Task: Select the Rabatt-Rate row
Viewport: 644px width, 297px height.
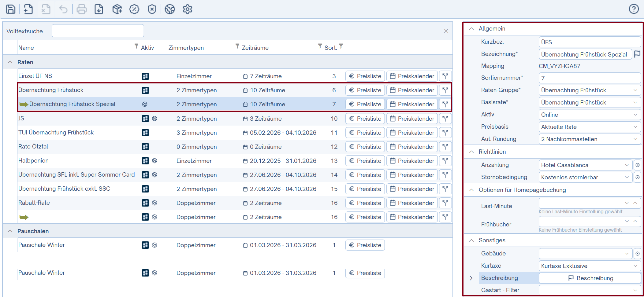Action: (34, 203)
